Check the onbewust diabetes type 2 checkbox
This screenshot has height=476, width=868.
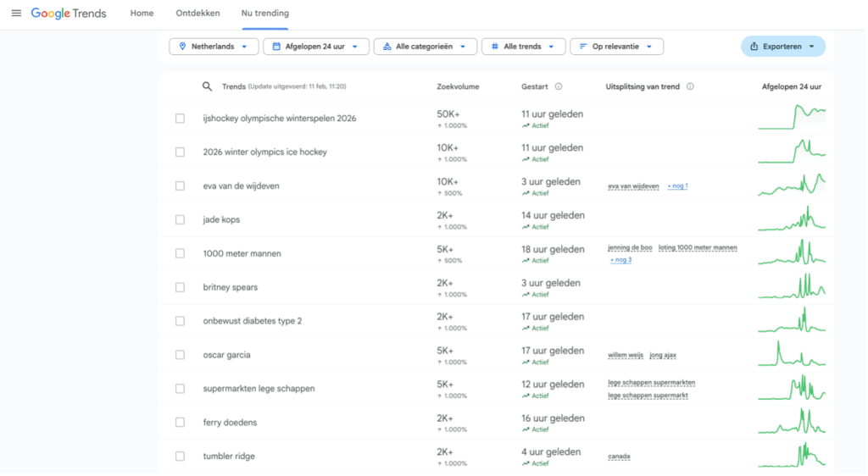(x=180, y=321)
